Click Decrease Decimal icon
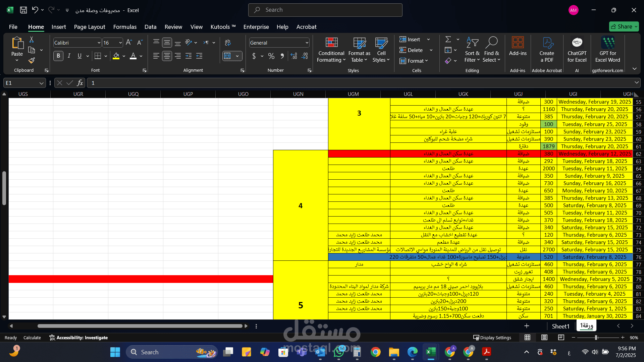The image size is (644, 362). click(x=305, y=56)
